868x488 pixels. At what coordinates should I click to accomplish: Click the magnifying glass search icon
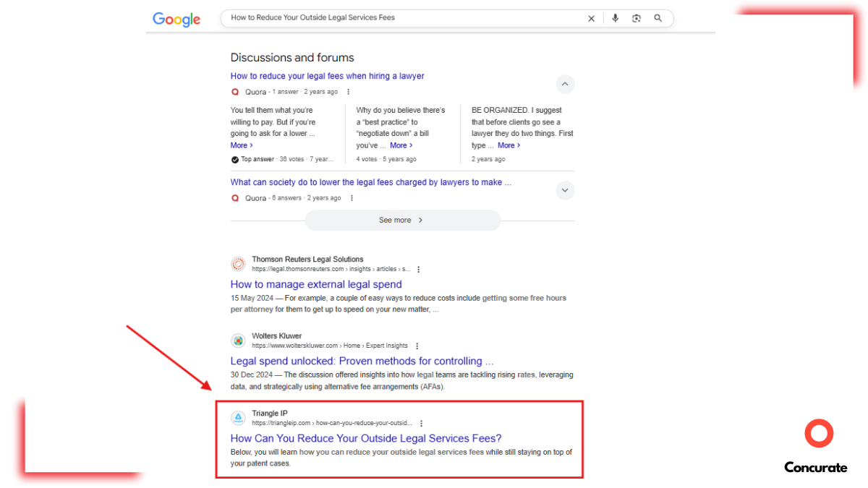coord(658,18)
